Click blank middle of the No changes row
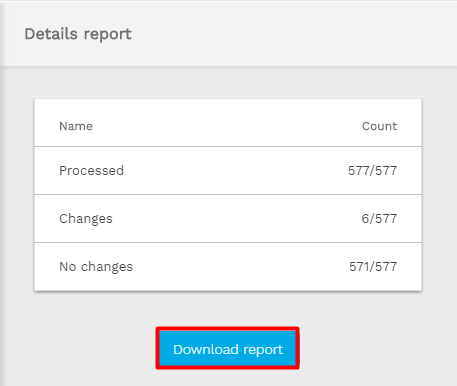The width and height of the screenshot is (457, 386). pos(240,267)
